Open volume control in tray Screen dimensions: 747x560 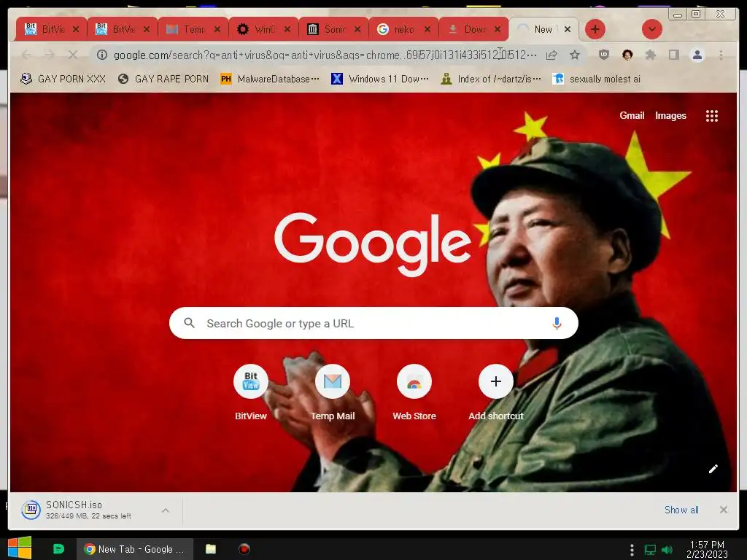667,550
